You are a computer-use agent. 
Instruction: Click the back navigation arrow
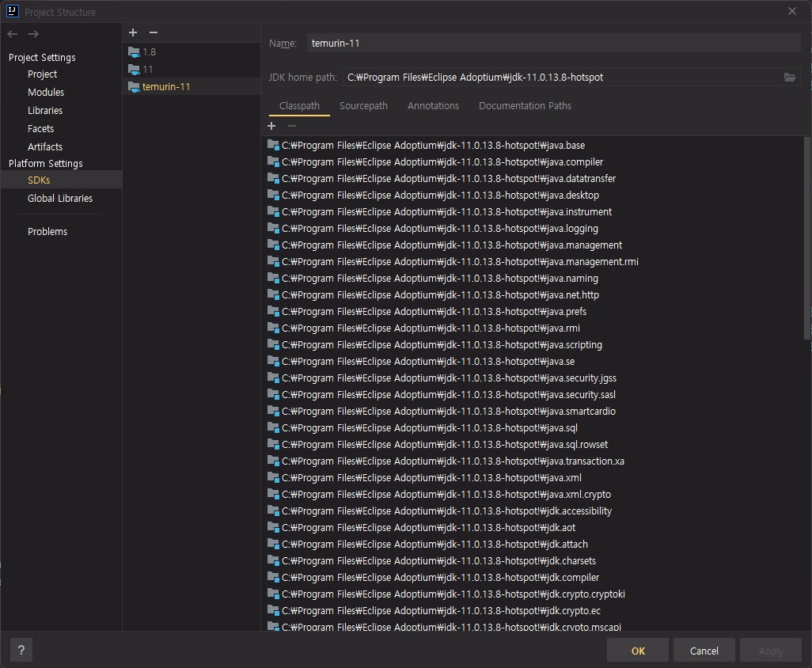pyautogui.click(x=13, y=34)
